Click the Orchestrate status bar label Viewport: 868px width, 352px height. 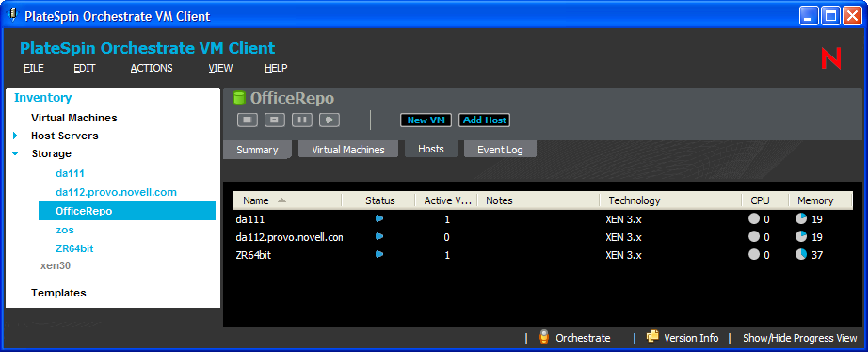coord(583,338)
